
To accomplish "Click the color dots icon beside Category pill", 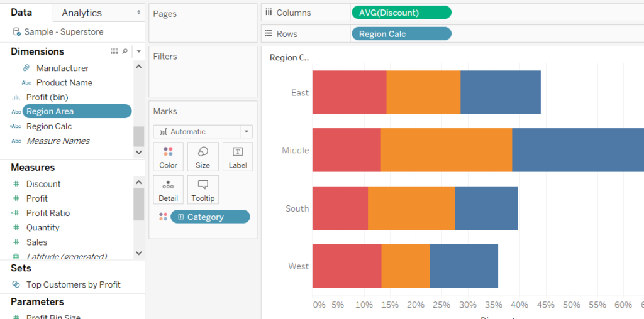I will point(163,217).
